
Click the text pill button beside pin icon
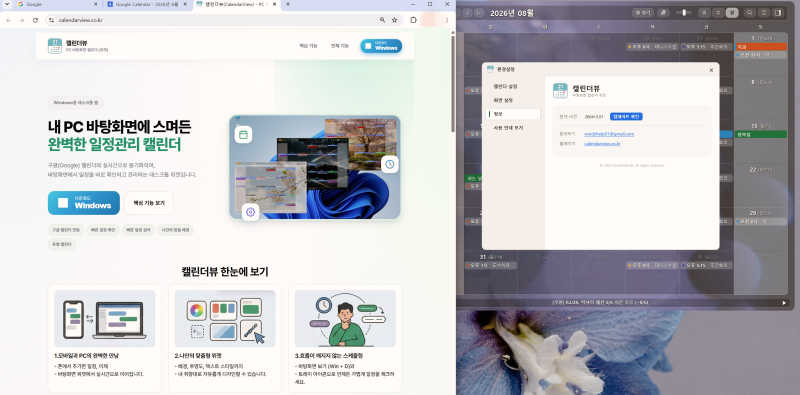click(643, 13)
